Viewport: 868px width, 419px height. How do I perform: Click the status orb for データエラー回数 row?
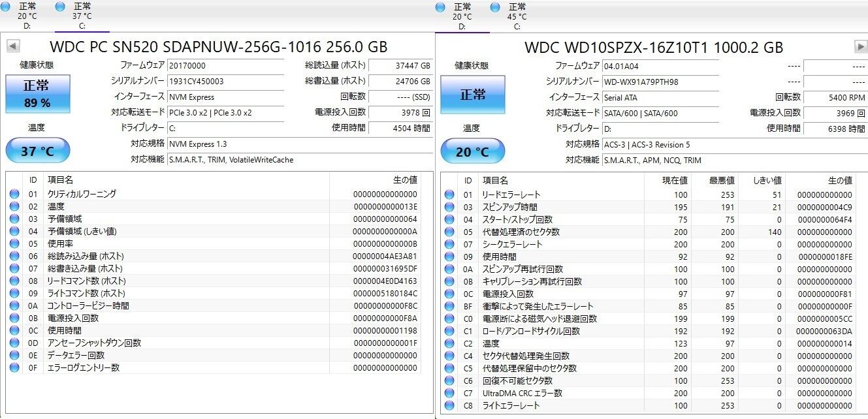click(x=14, y=356)
